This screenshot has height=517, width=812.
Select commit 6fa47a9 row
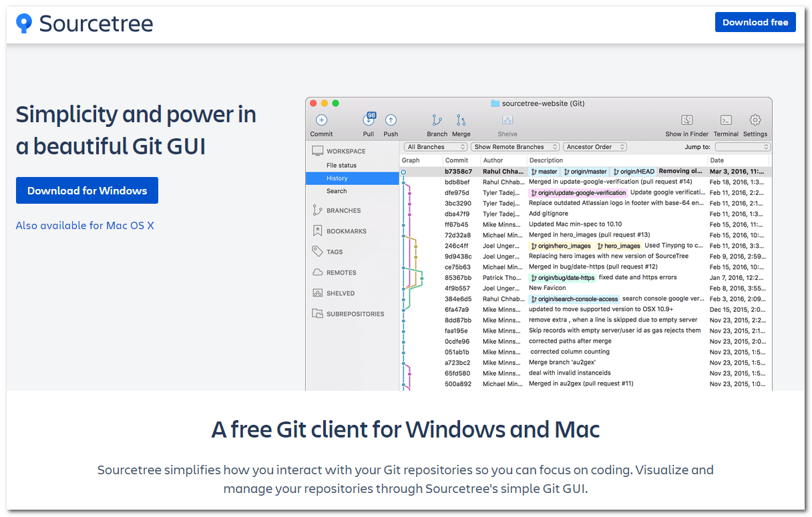586,309
